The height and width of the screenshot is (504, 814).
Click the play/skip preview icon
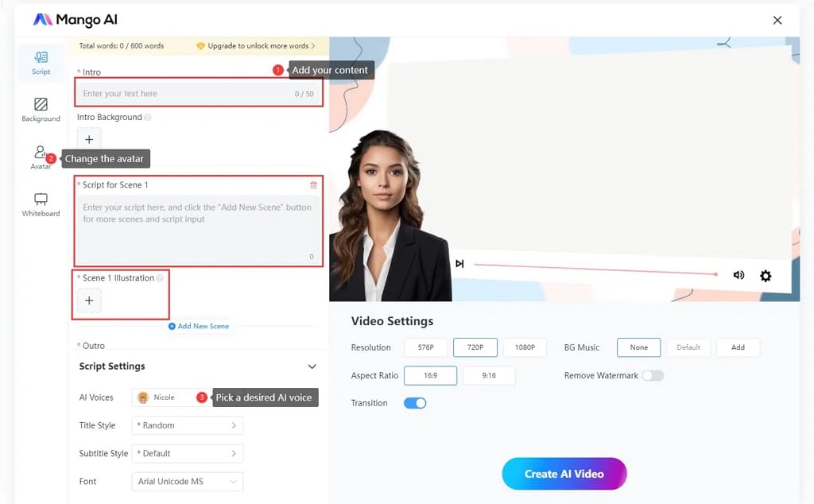(x=459, y=264)
